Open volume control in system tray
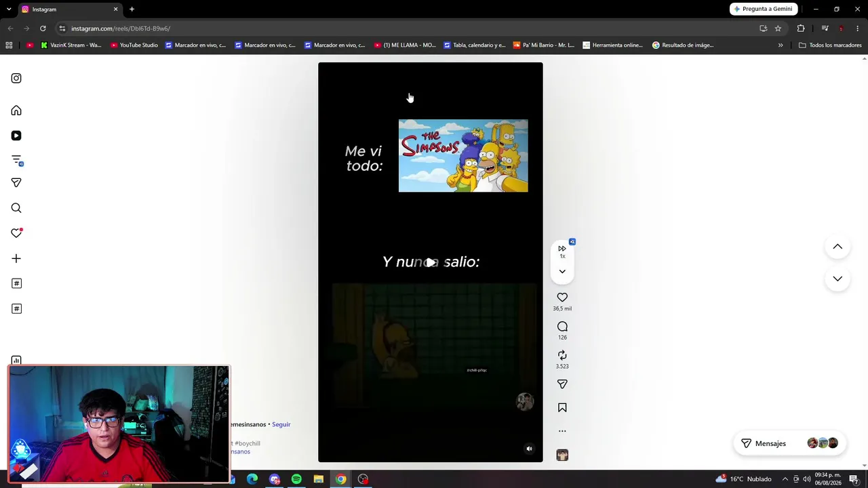Screen dimensions: 868x488 click(x=807, y=479)
